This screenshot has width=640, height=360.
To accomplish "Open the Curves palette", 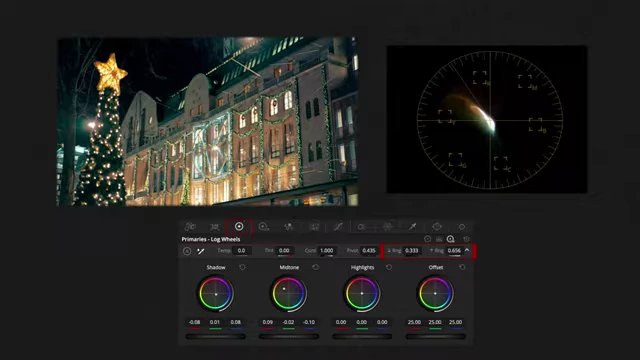I will (x=338, y=227).
